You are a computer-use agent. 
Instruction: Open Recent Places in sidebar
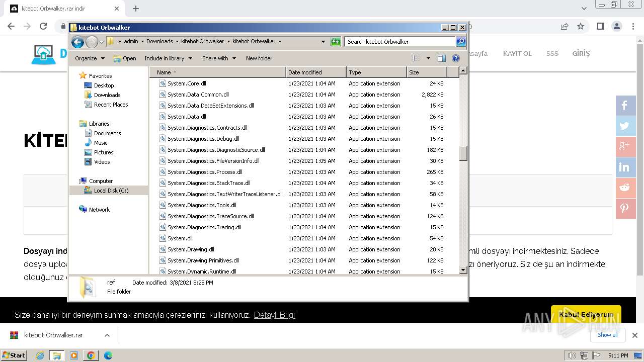111,105
